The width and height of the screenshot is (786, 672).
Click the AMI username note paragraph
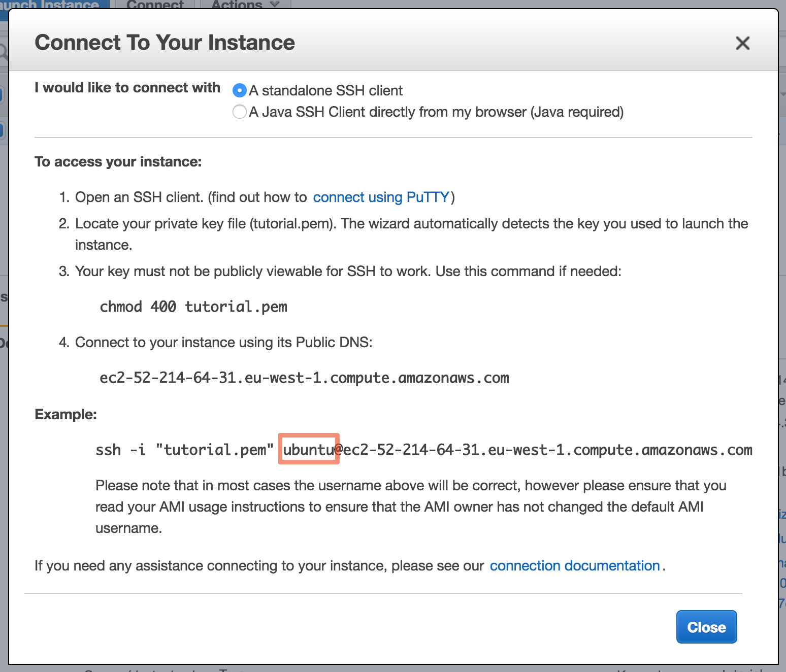pos(410,507)
